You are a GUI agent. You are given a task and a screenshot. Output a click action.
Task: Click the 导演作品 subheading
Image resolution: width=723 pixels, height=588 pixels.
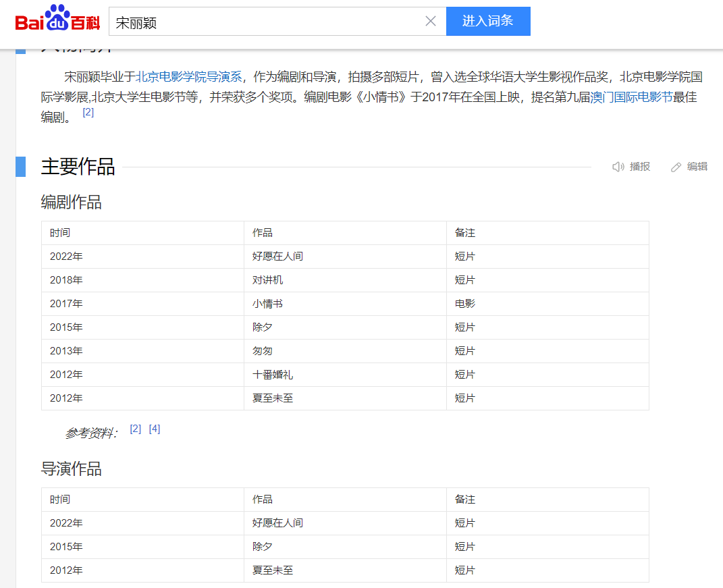(72, 469)
